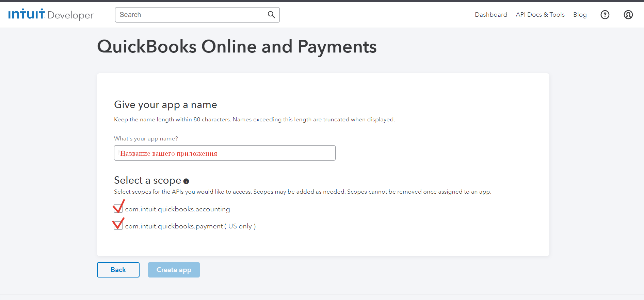Click the com.intuit.quickbooks.accounting label text
Image resolution: width=644 pixels, height=300 pixels.
pyautogui.click(x=178, y=209)
